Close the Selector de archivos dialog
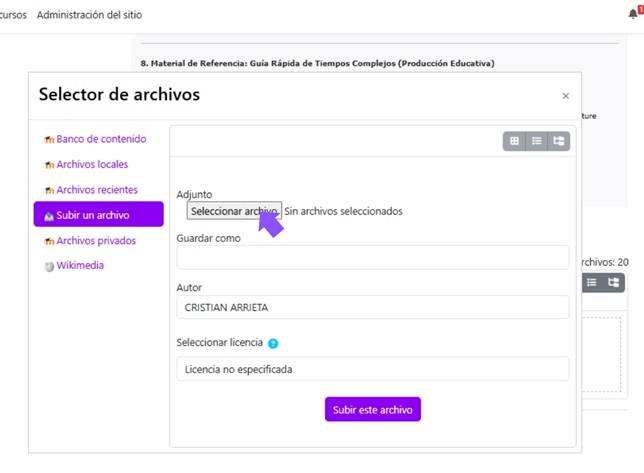The image size is (644, 473). coord(565,96)
